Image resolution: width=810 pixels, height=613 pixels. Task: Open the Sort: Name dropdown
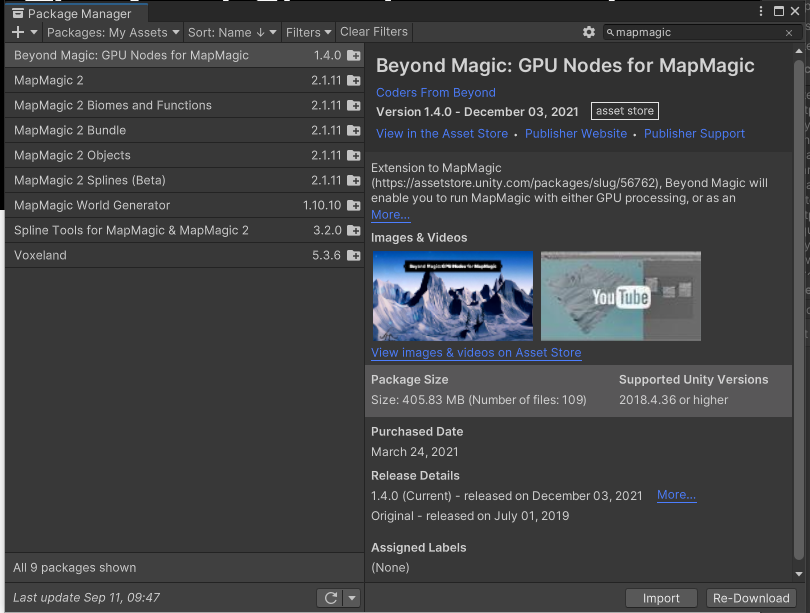[232, 32]
